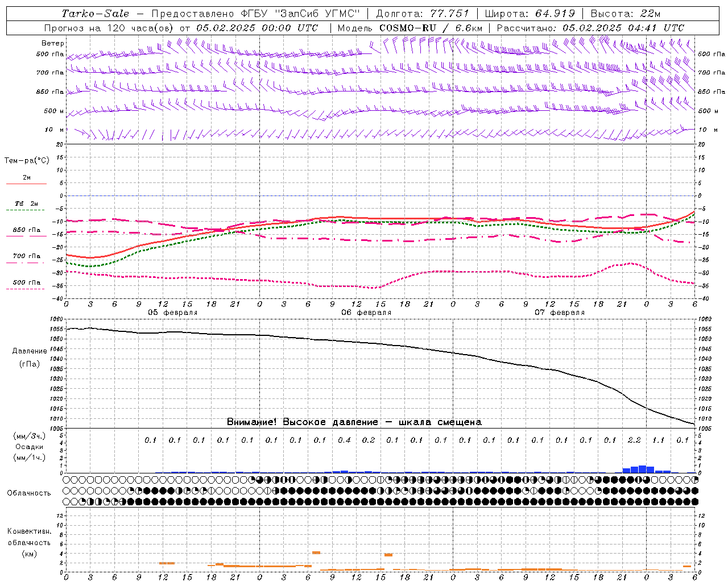Click the 2.2 three-hour precipitation value
This screenshot has height=582, width=728.
click(x=634, y=440)
